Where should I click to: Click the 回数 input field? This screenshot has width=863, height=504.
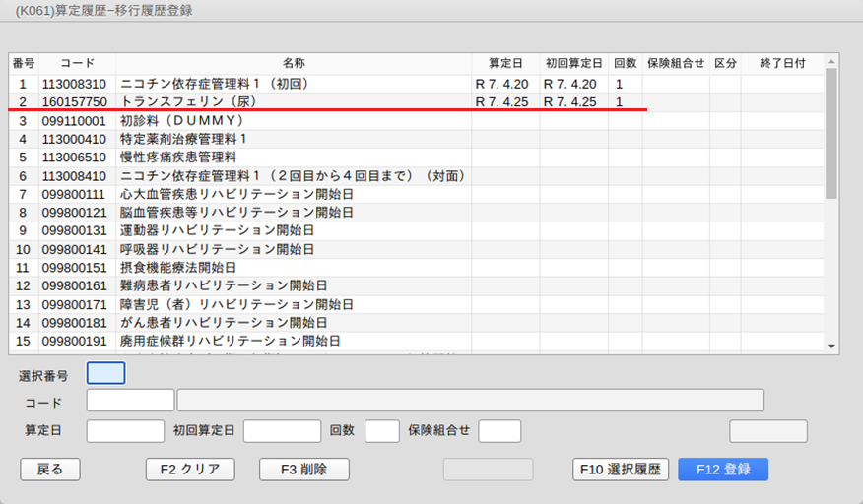tap(381, 431)
